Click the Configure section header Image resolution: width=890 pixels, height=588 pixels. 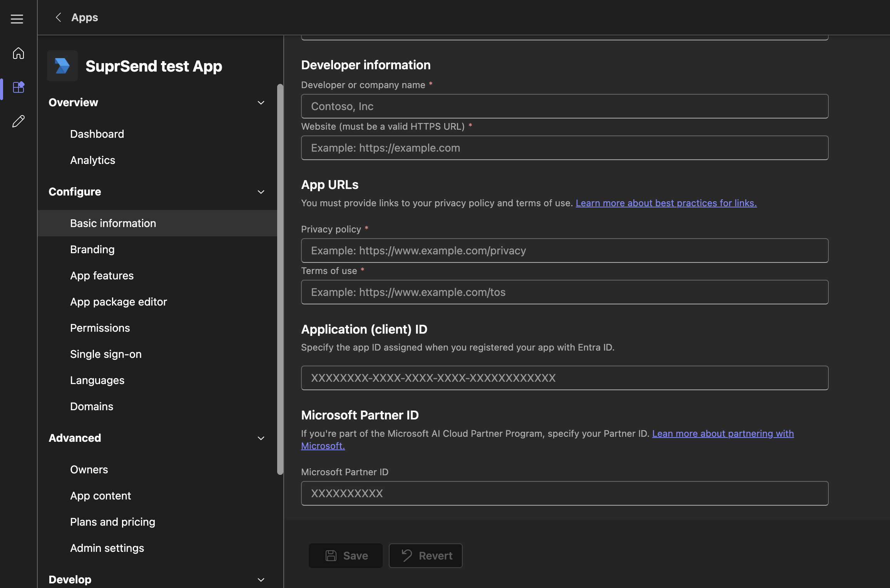pos(75,192)
